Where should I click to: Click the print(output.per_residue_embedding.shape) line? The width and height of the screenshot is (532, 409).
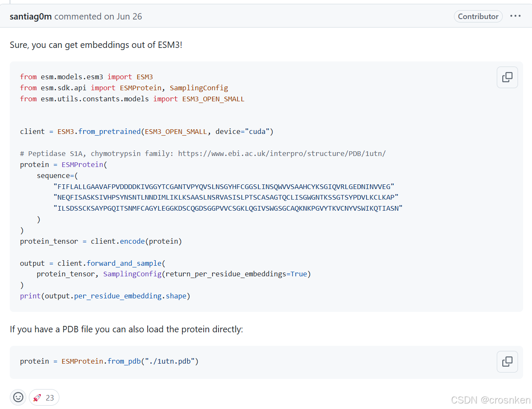(x=105, y=296)
